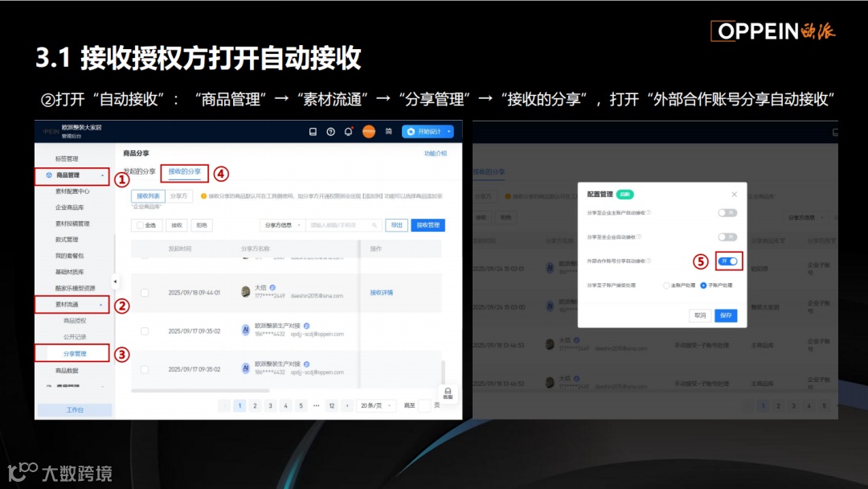Check the row dated 2025/09/18 09:44:01

click(x=145, y=293)
